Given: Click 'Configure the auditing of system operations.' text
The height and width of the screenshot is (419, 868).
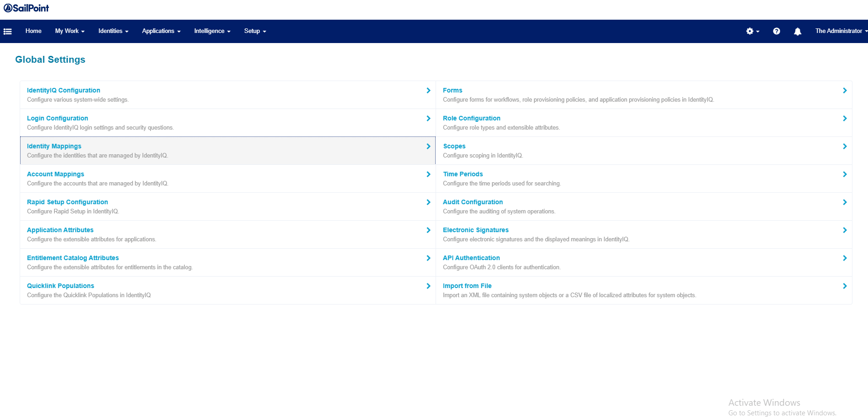Looking at the screenshot, I should point(499,212).
